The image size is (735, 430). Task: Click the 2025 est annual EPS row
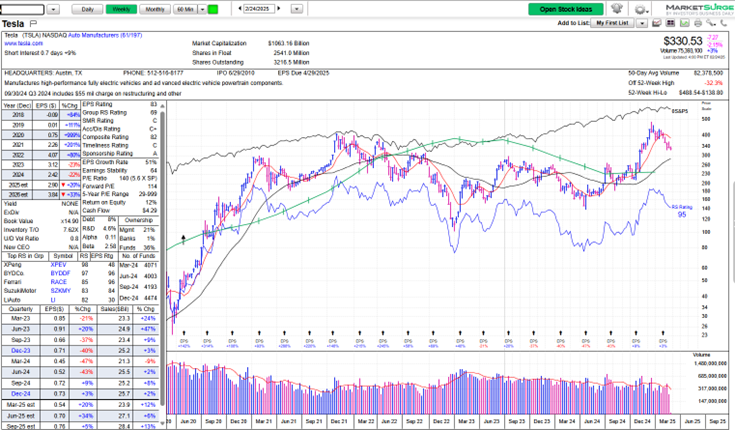41,185
